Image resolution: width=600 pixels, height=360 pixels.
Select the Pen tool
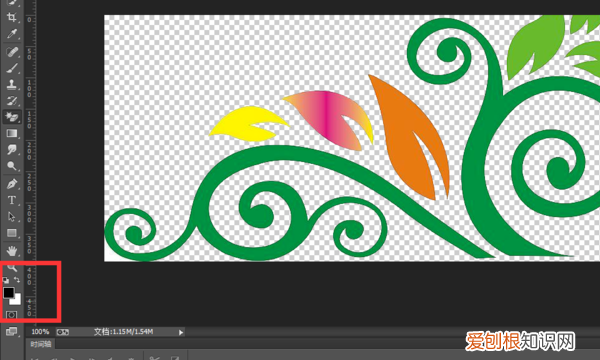[x=12, y=184]
